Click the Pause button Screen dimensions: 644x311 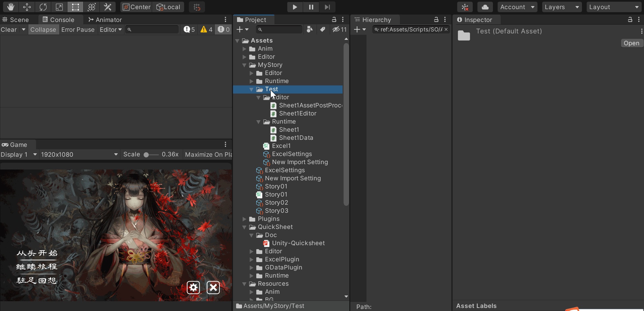click(311, 7)
